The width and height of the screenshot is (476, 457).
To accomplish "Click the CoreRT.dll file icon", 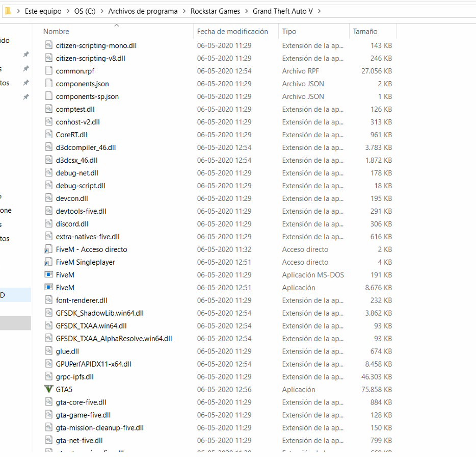I will tap(48, 135).
